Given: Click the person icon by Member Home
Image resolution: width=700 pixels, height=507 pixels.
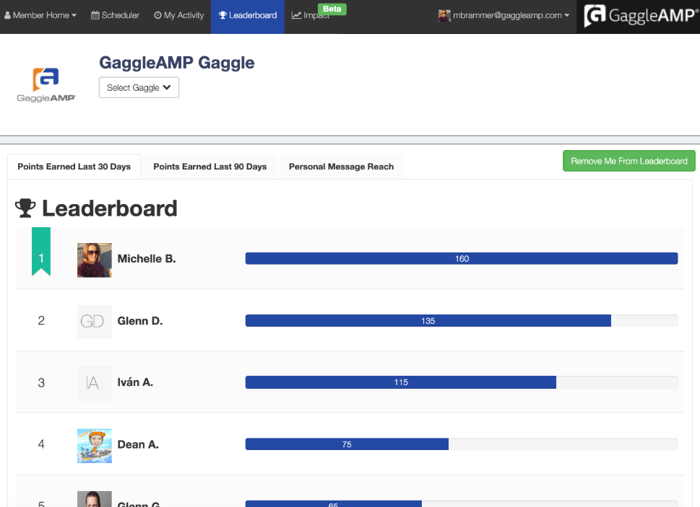Looking at the screenshot, I should [8, 15].
